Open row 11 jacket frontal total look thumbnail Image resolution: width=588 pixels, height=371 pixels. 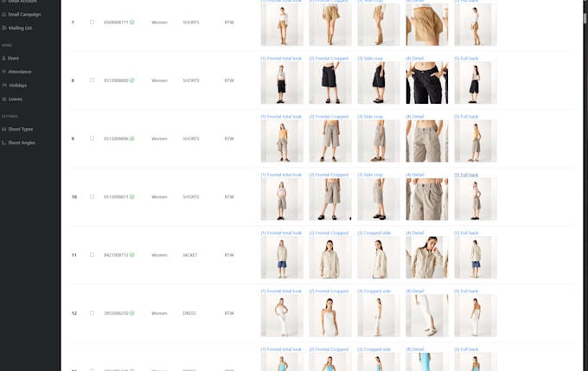[x=282, y=258]
